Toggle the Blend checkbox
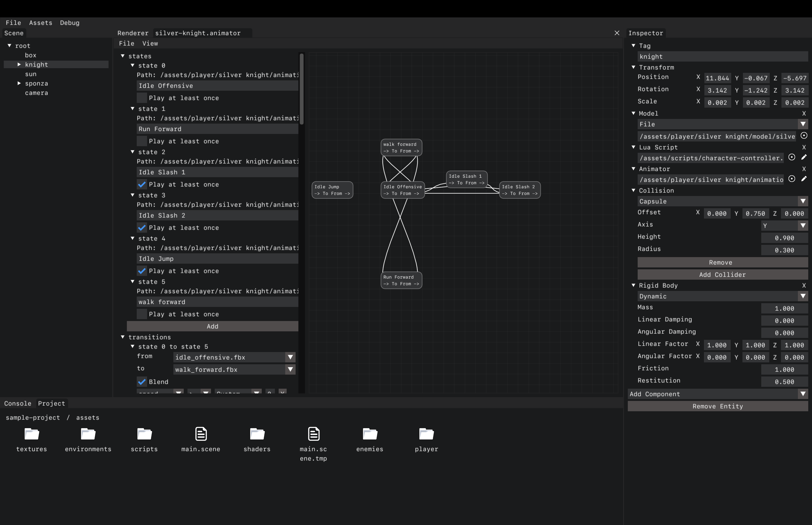This screenshot has height=525, width=812. click(142, 382)
